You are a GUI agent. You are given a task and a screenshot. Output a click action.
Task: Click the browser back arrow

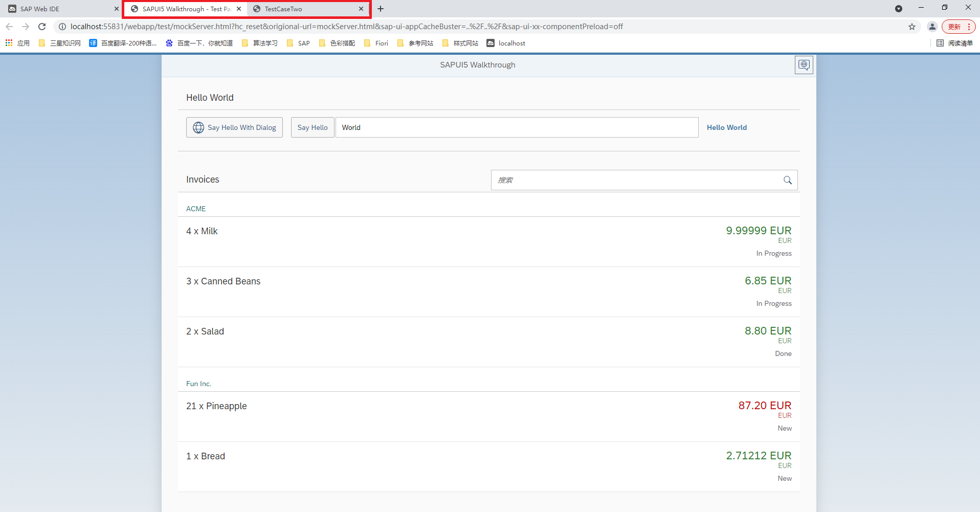click(x=9, y=27)
